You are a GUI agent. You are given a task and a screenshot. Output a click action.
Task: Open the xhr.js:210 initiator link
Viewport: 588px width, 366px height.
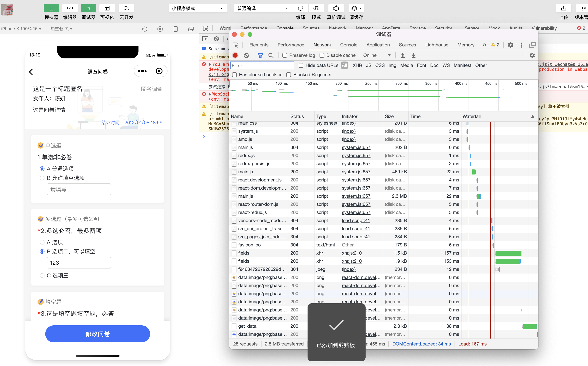tap(352, 253)
